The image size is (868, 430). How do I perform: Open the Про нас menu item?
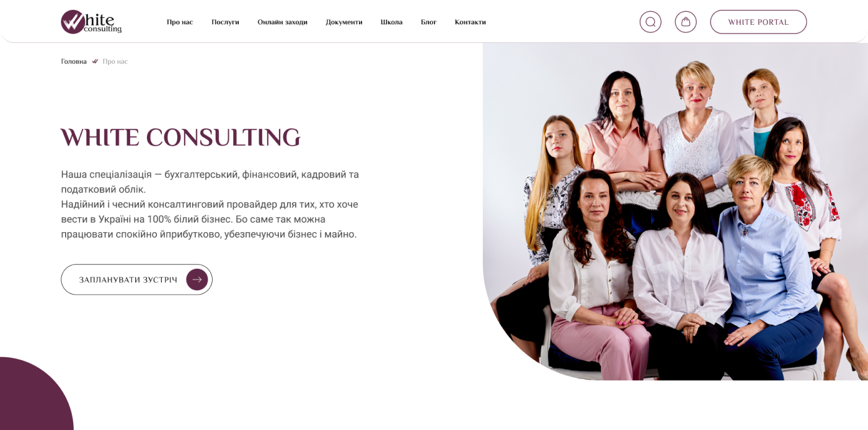click(180, 22)
